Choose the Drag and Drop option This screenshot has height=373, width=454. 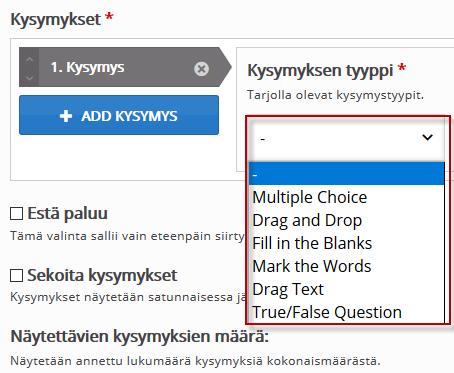347,220
